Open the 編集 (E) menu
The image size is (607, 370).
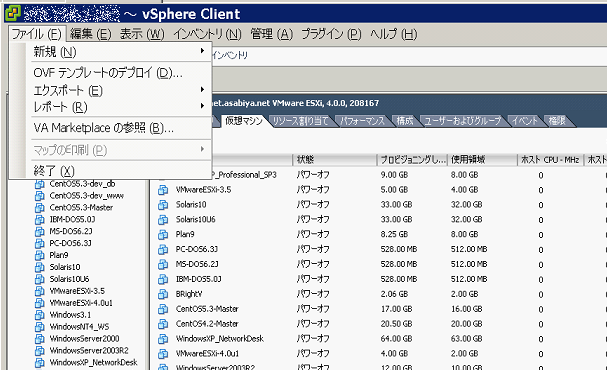(91, 34)
